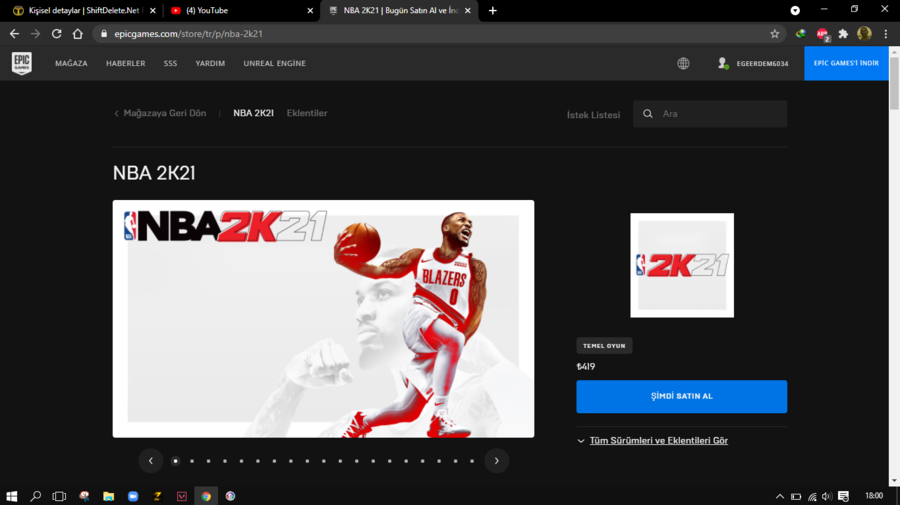Viewport: 900px width, 505px height.
Task: Open the Windows notification center
Action: coord(843,496)
